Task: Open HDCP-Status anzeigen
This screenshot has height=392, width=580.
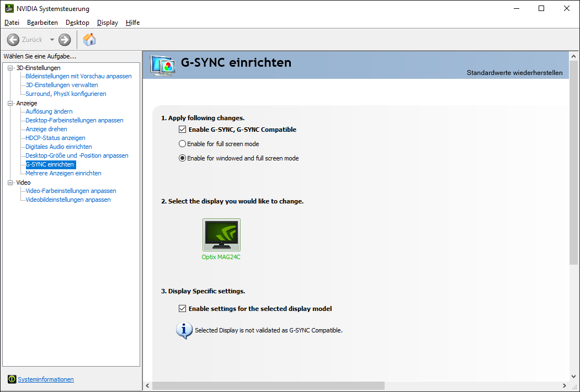Action: [55, 138]
